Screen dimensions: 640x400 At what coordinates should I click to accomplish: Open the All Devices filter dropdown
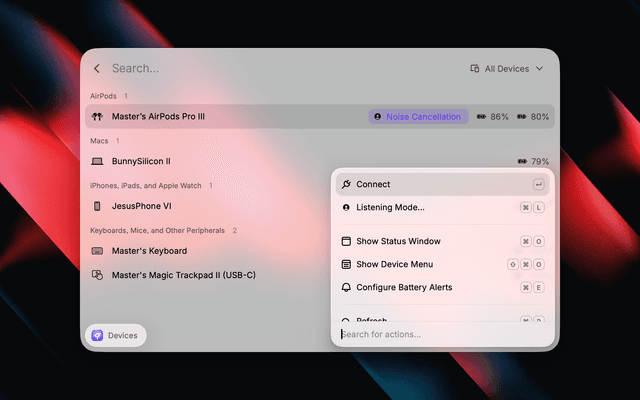[507, 69]
